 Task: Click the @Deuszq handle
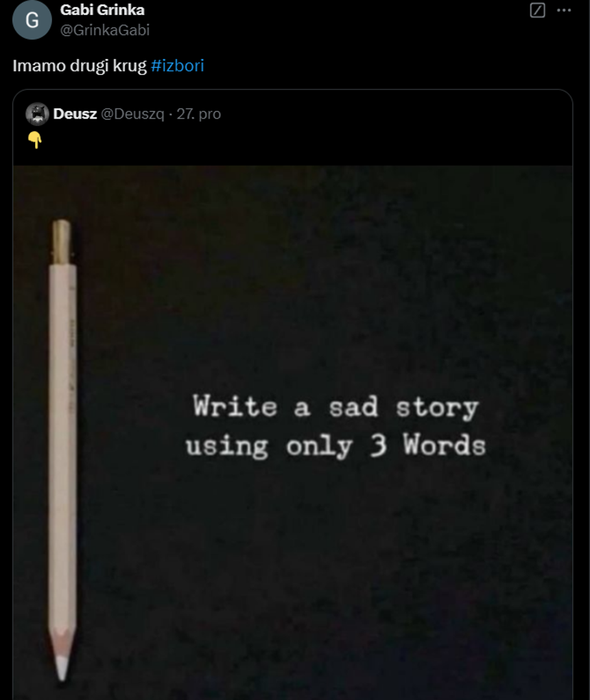(x=132, y=114)
